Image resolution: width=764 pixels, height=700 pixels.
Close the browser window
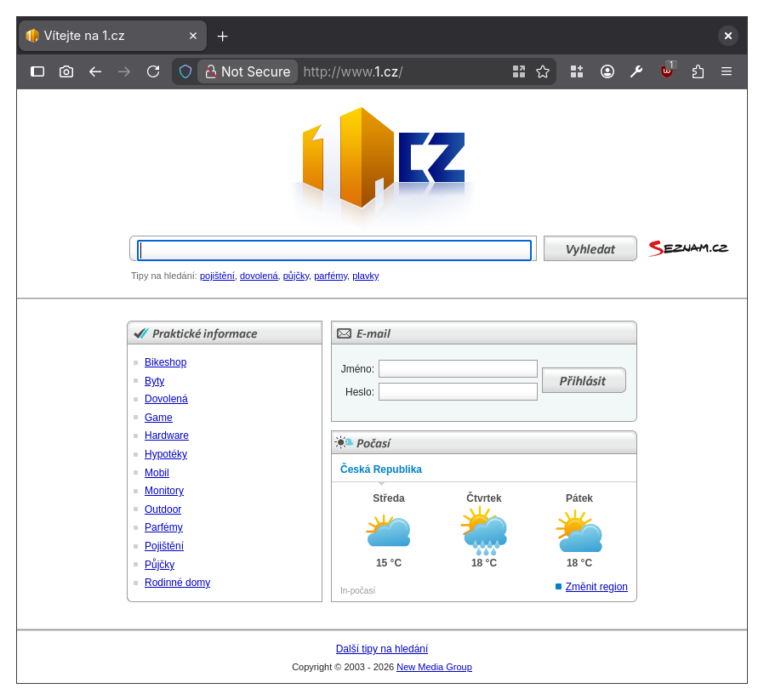[x=728, y=36]
